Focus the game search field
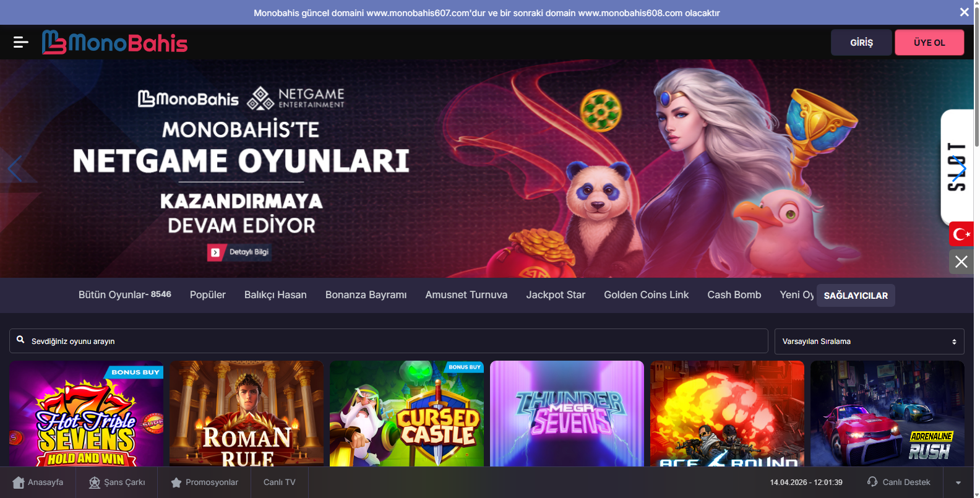This screenshot has width=980, height=498. [389, 341]
